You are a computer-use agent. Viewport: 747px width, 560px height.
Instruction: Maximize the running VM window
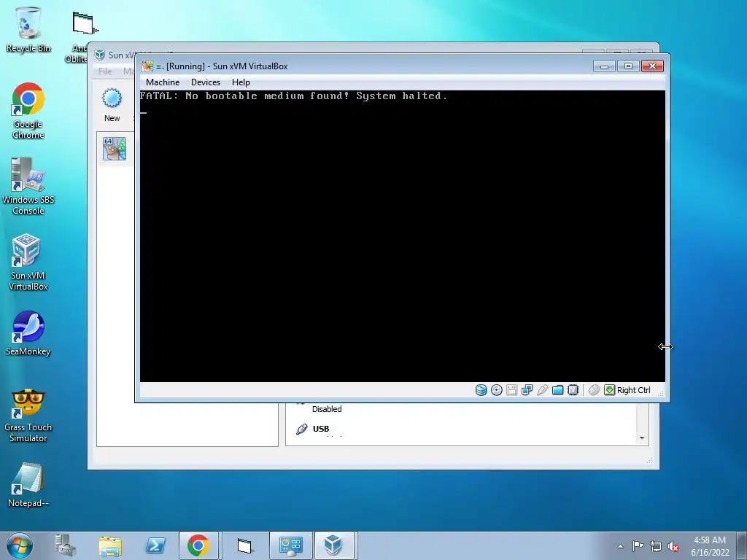click(x=628, y=66)
